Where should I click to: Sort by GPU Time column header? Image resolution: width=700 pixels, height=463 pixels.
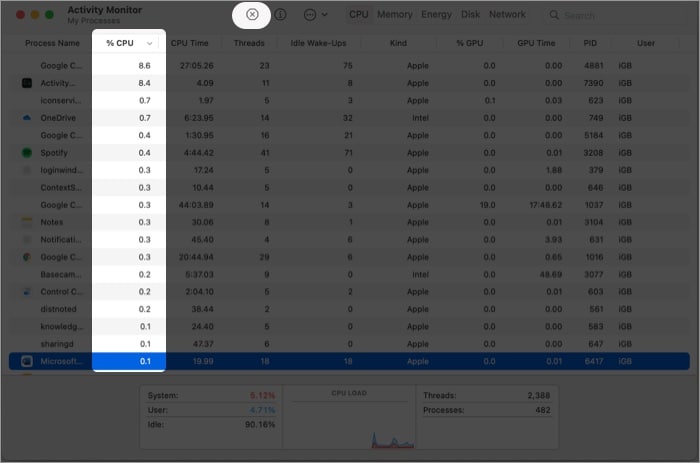tap(536, 43)
